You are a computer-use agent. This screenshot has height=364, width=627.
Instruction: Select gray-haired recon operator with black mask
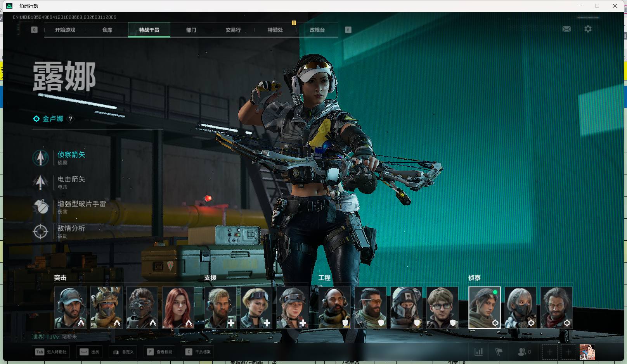coord(521,307)
